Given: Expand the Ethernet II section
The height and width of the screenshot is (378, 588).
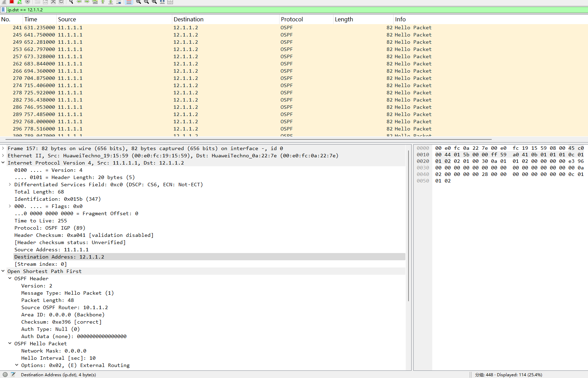Looking at the screenshot, I should 3,156.
